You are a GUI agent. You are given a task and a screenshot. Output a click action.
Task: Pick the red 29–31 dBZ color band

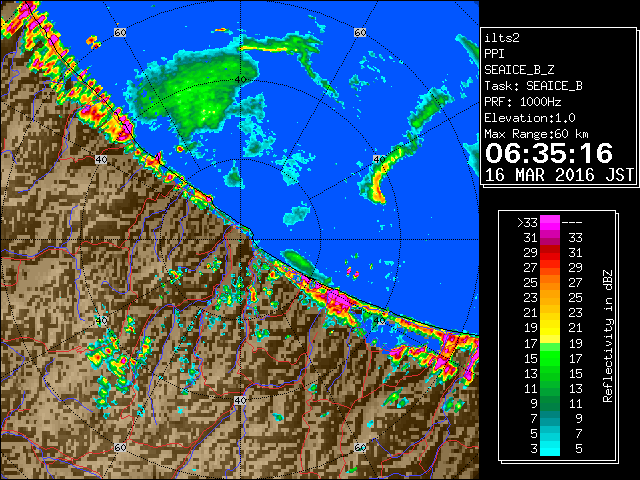click(550, 253)
